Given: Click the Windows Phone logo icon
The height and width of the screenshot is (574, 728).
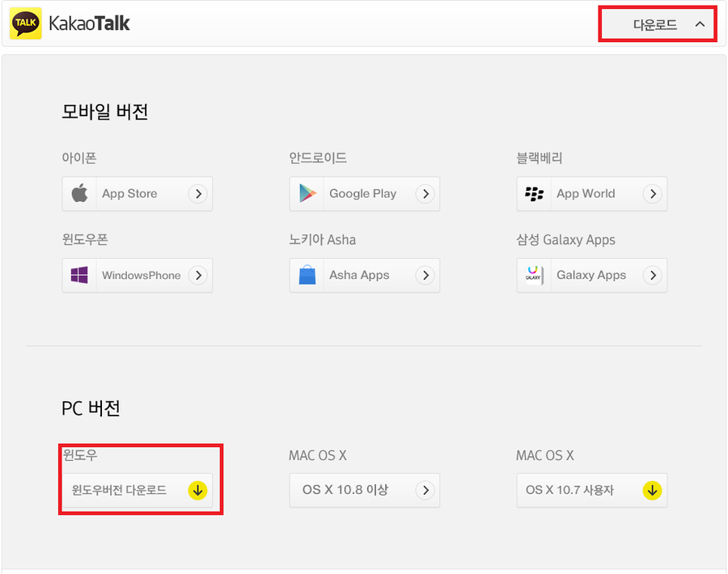Looking at the screenshot, I should click(x=79, y=276).
